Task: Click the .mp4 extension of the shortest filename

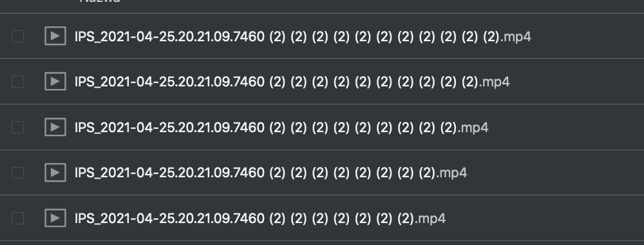Action: click(x=430, y=219)
